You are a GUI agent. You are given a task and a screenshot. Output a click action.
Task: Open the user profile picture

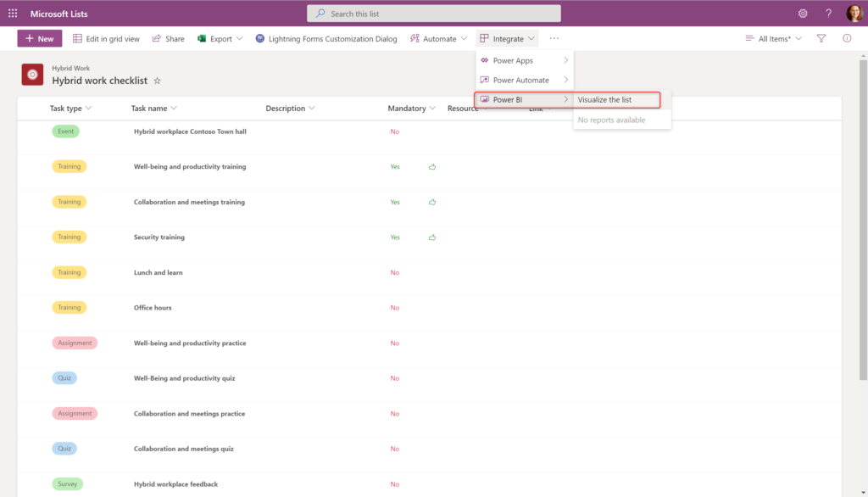854,14
